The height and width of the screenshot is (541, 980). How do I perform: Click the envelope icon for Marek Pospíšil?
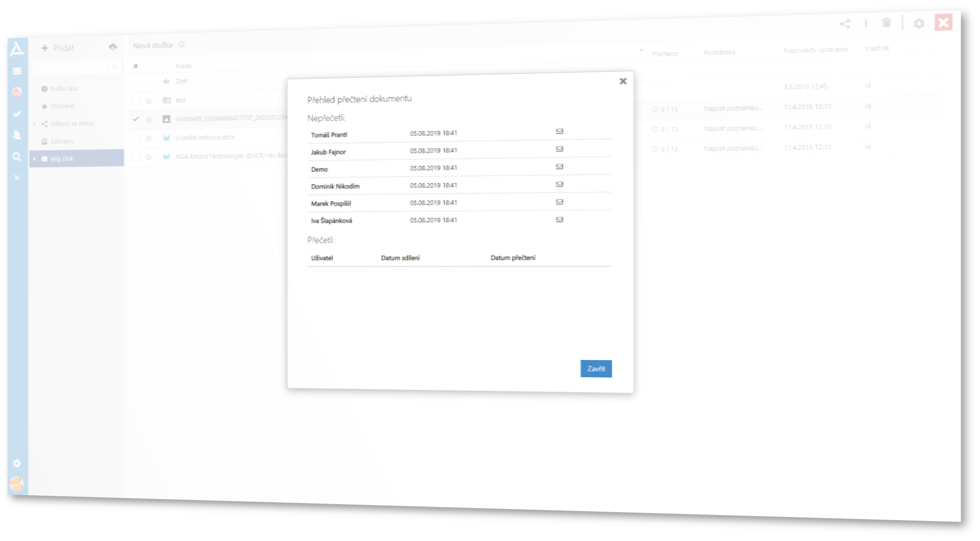[x=560, y=202]
